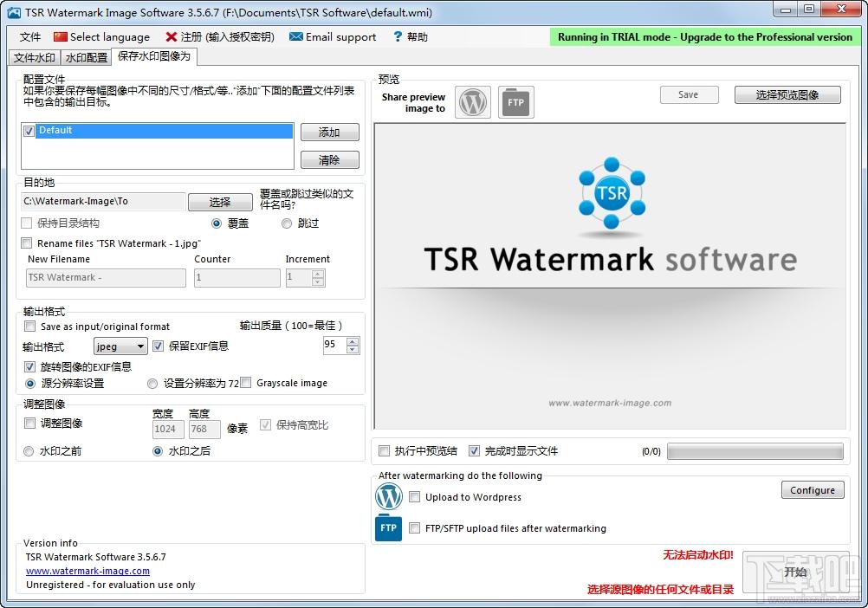The width and height of the screenshot is (868, 608).
Task: Click the blue FTP icon near FTP/SFTP upload
Action: click(389, 527)
